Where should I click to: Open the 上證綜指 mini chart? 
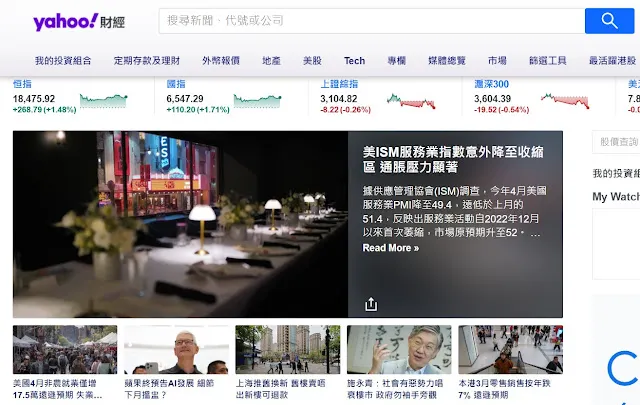(x=411, y=101)
